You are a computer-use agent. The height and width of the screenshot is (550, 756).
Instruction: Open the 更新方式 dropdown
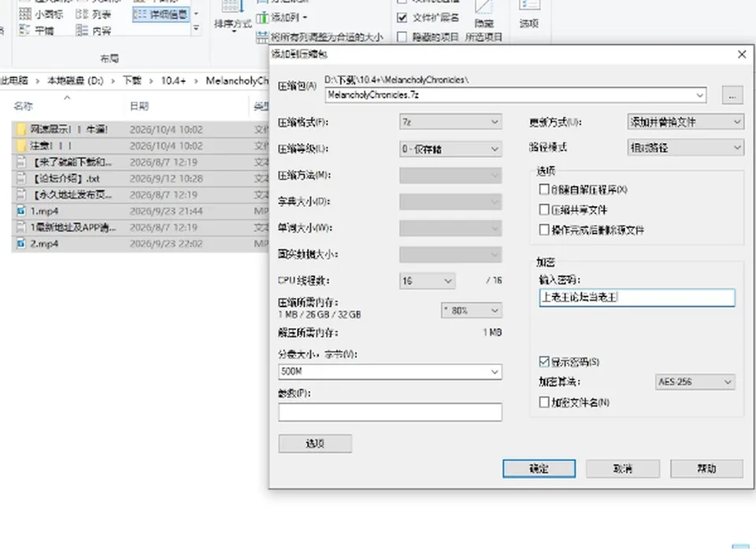point(686,122)
